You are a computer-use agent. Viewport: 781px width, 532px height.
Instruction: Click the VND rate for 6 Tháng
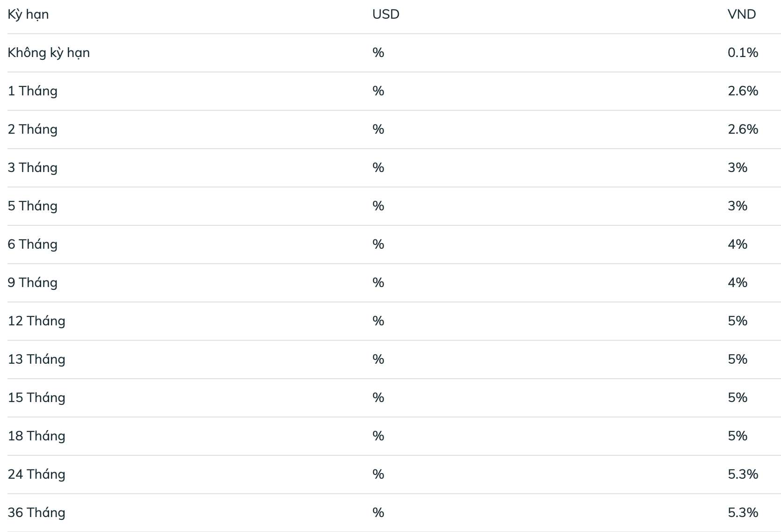(737, 244)
